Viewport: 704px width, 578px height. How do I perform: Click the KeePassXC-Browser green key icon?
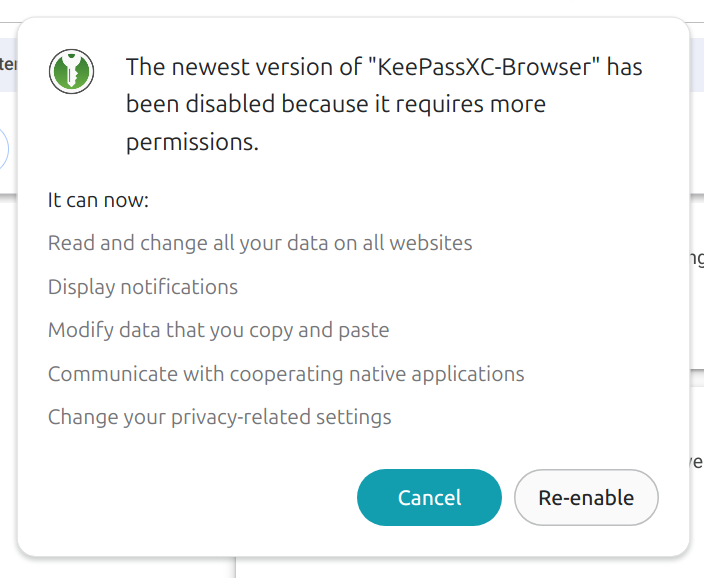click(x=71, y=71)
